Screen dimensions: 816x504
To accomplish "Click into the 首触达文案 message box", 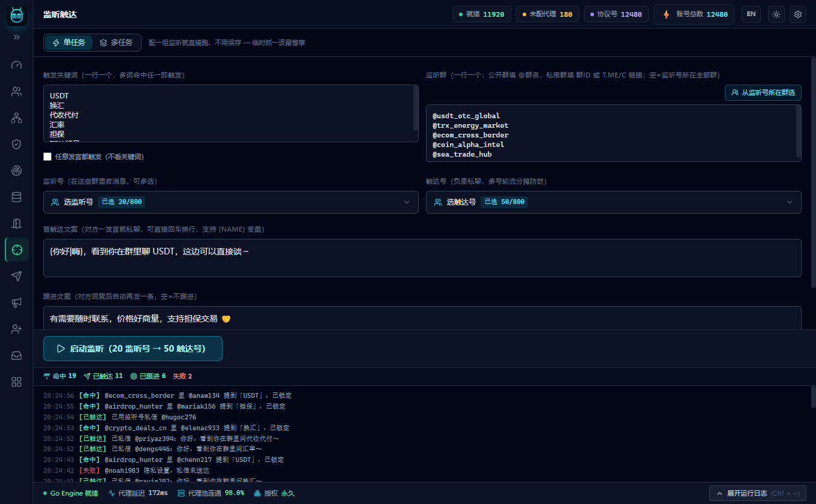I will click(x=422, y=258).
